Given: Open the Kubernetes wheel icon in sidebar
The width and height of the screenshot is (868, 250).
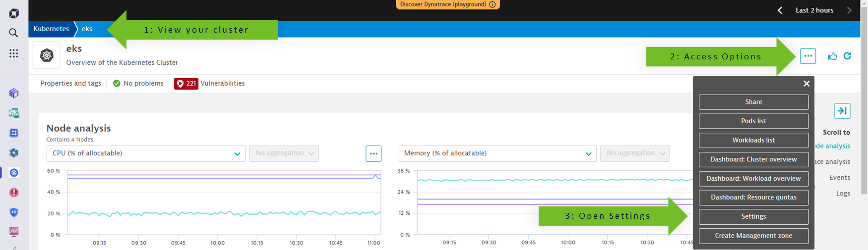Looking at the screenshot, I should click(14, 172).
